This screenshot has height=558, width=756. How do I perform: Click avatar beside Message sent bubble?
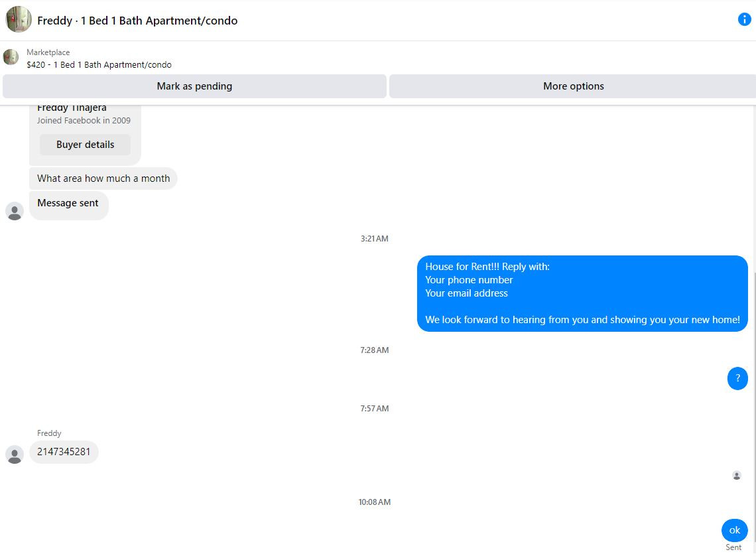[x=15, y=211]
